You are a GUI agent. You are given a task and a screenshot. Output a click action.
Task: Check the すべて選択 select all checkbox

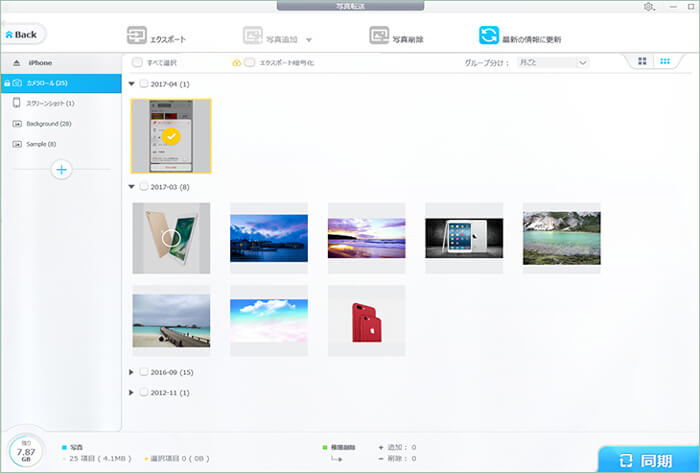tap(137, 62)
